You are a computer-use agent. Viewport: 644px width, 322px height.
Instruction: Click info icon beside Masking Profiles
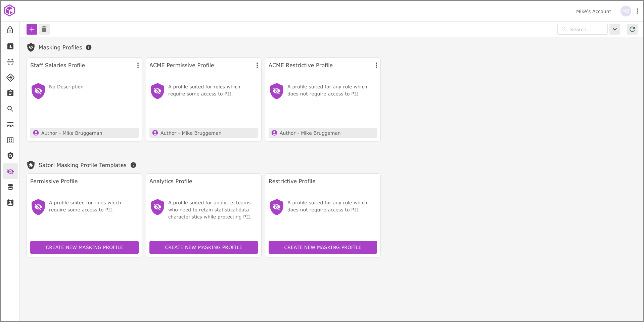[89, 47]
